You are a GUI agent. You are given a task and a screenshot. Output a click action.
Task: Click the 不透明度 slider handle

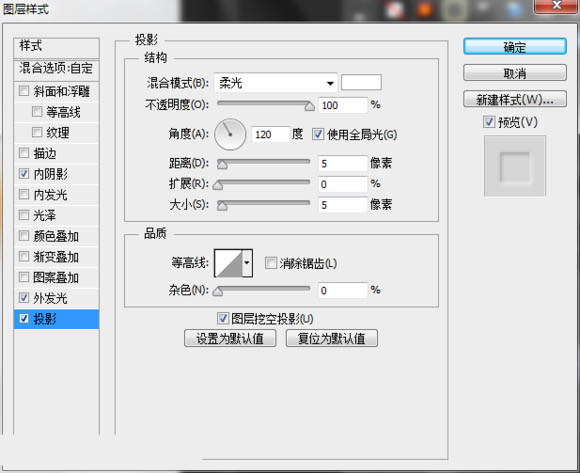(310, 107)
